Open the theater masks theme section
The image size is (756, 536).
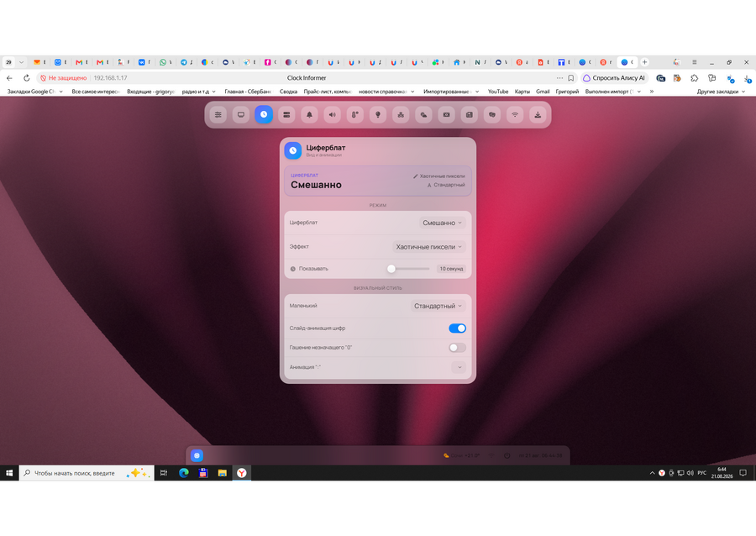(x=491, y=115)
